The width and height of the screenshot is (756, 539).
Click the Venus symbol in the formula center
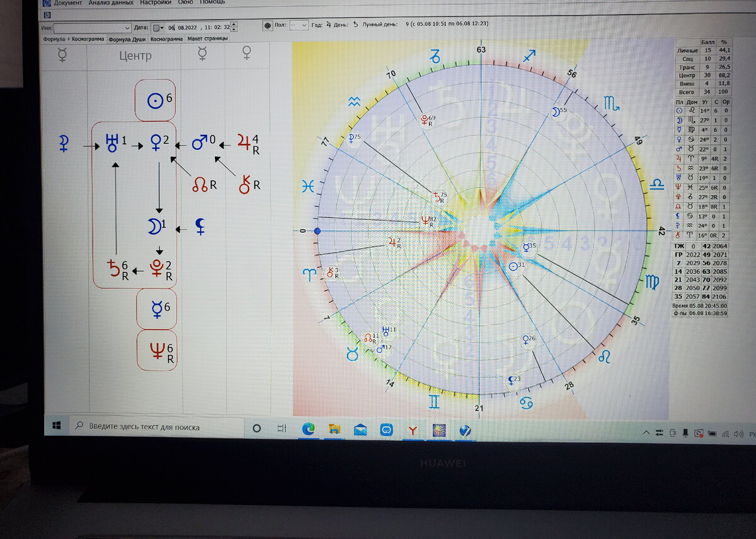point(154,144)
